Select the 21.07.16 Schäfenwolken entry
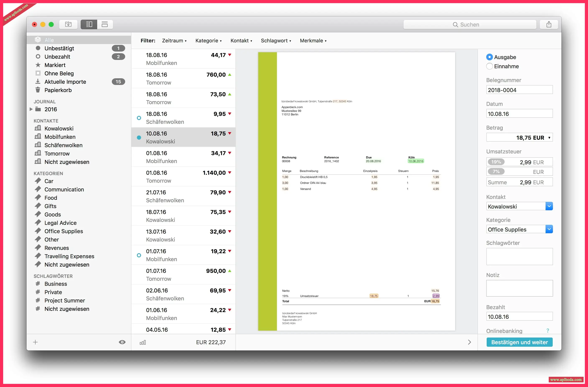Image resolution: width=588 pixels, height=387 pixels. point(183,196)
